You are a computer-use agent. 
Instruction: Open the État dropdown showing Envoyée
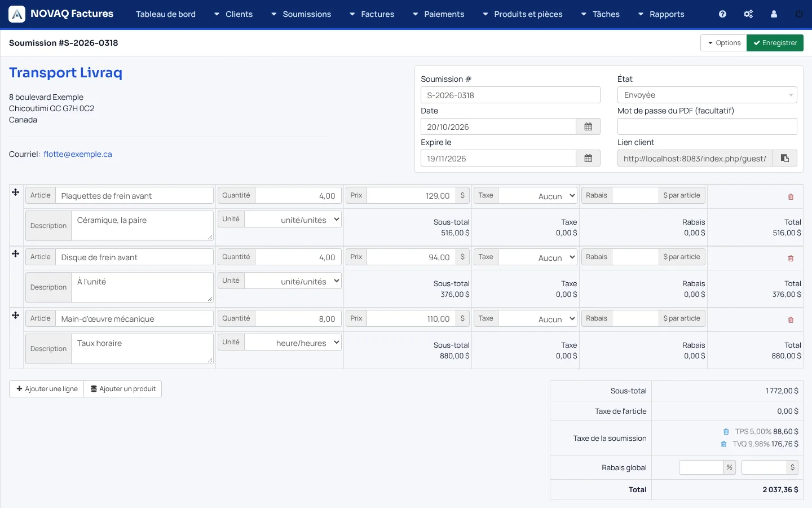707,95
